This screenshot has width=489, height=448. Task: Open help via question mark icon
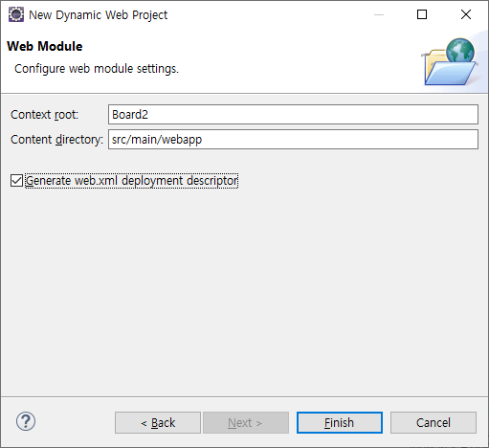[x=26, y=421]
